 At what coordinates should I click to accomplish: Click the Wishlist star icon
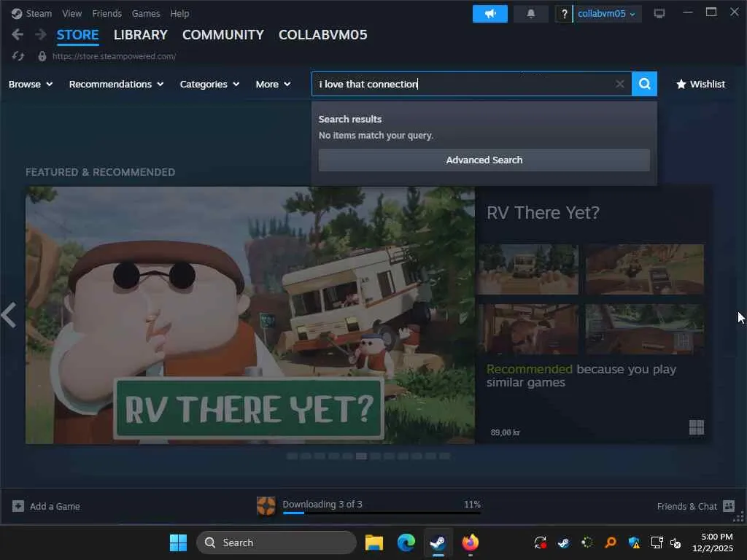681,84
